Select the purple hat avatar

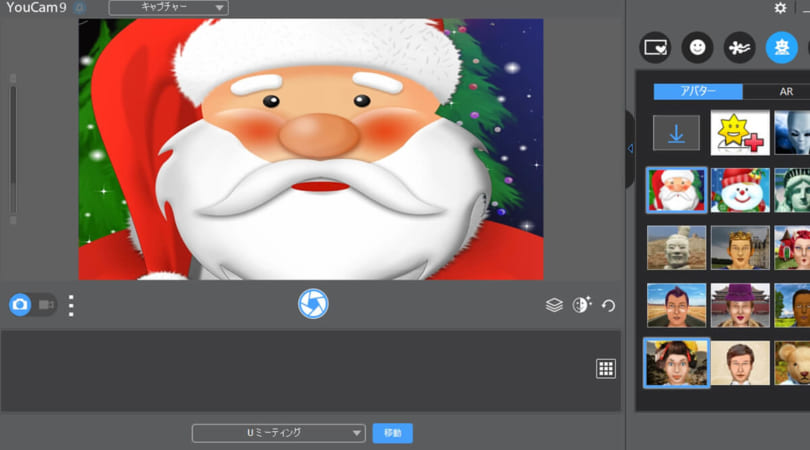(x=740, y=305)
